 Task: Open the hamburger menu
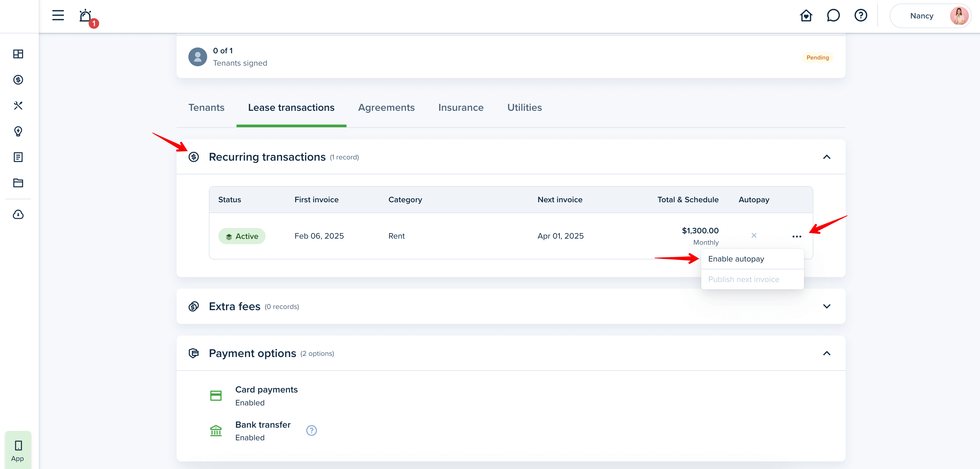point(58,16)
